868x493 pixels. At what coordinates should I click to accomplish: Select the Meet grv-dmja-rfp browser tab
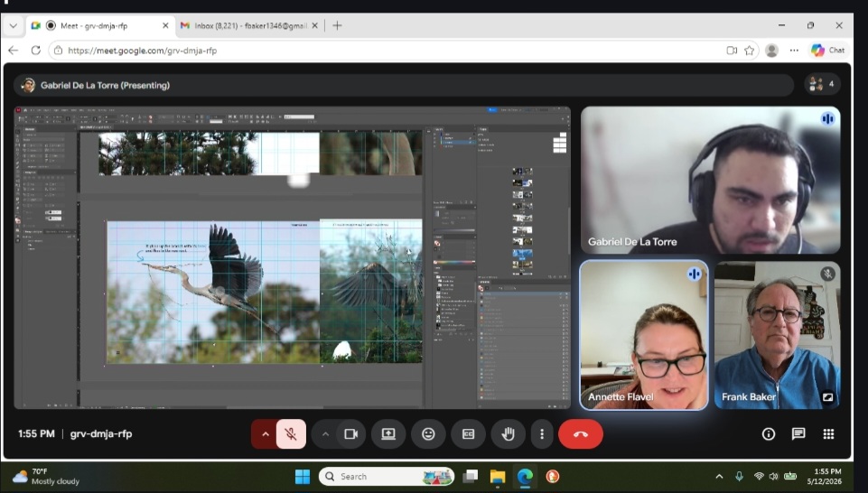(x=99, y=25)
